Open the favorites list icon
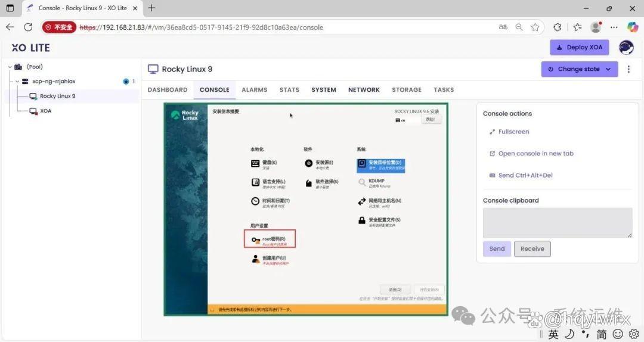This screenshot has height=342, width=644. pos(577,27)
